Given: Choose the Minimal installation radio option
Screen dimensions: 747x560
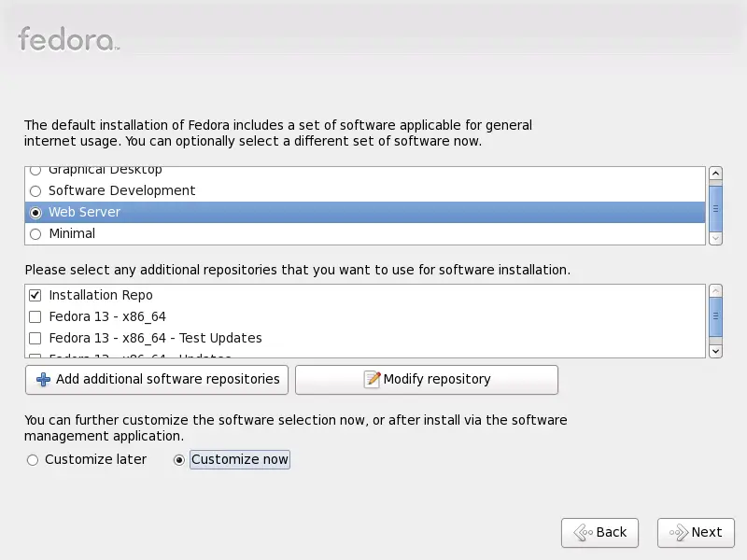Looking at the screenshot, I should (35, 234).
